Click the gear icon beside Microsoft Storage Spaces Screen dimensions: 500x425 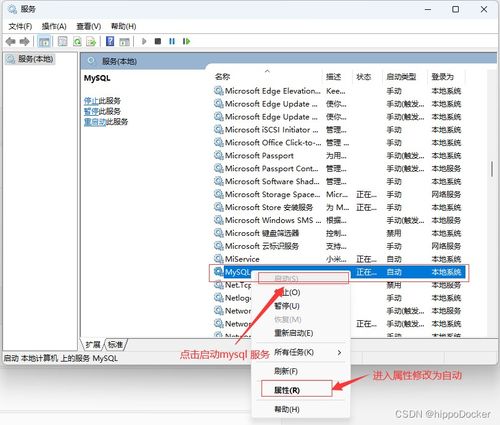pos(219,194)
